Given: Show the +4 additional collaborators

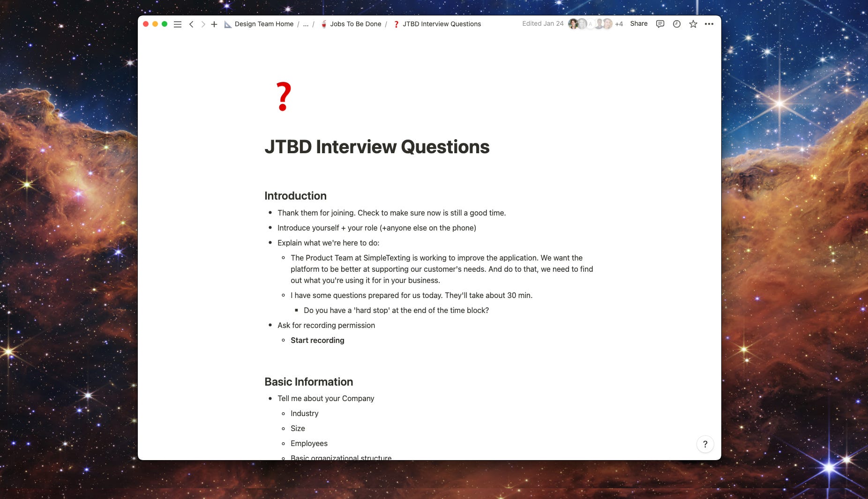Looking at the screenshot, I should pyautogui.click(x=619, y=24).
